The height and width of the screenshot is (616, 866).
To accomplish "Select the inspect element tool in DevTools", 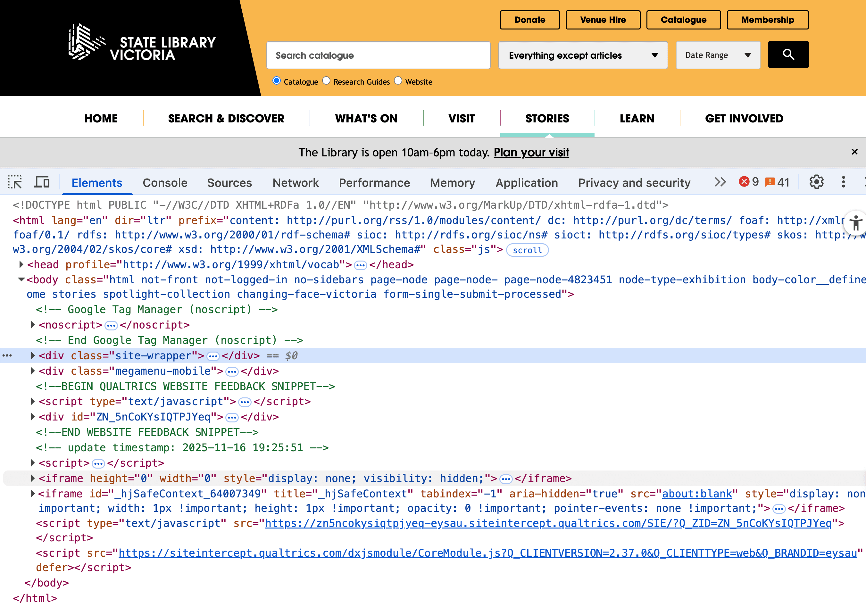I will [x=16, y=182].
